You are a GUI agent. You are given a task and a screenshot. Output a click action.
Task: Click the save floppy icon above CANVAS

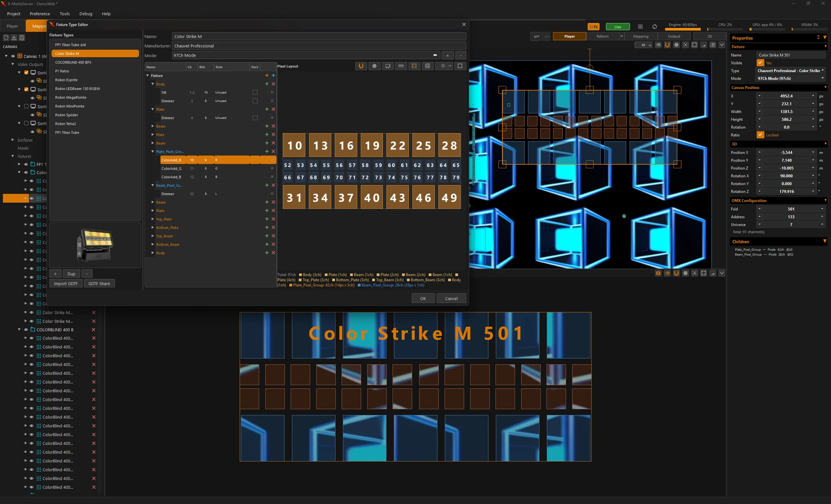point(22,37)
